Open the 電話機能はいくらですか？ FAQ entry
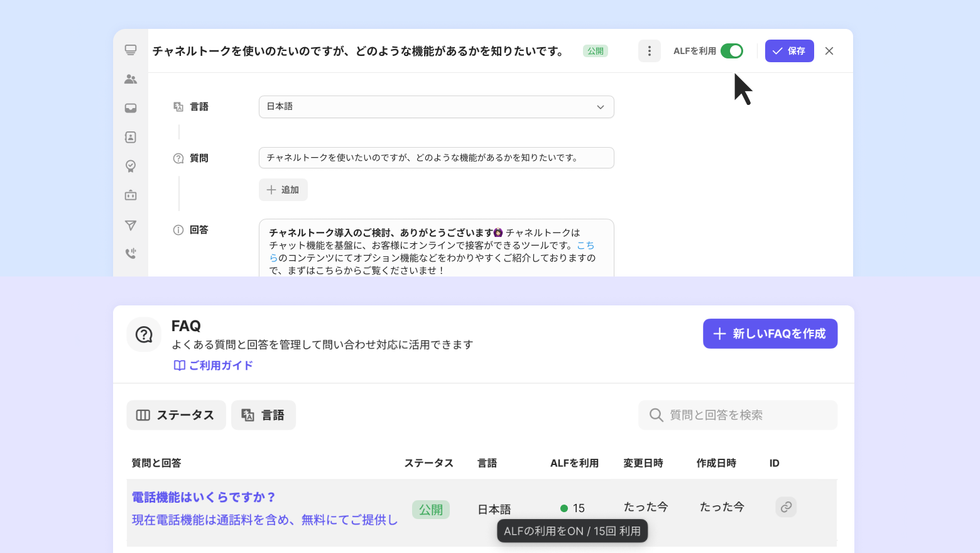Viewport: 980px width, 553px height. tap(204, 497)
